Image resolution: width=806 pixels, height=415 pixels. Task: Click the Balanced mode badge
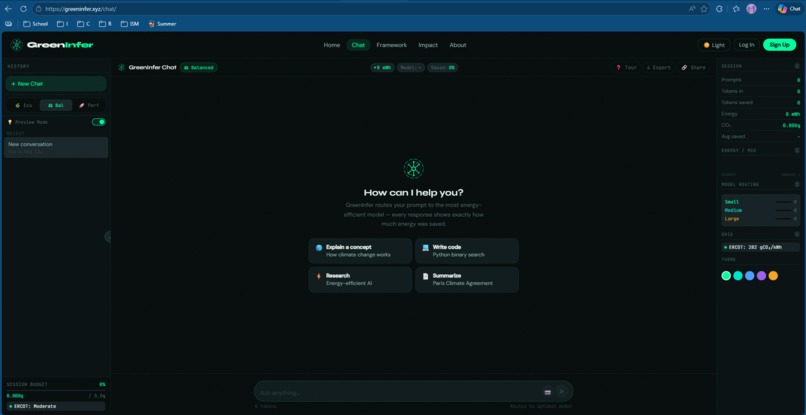198,67
